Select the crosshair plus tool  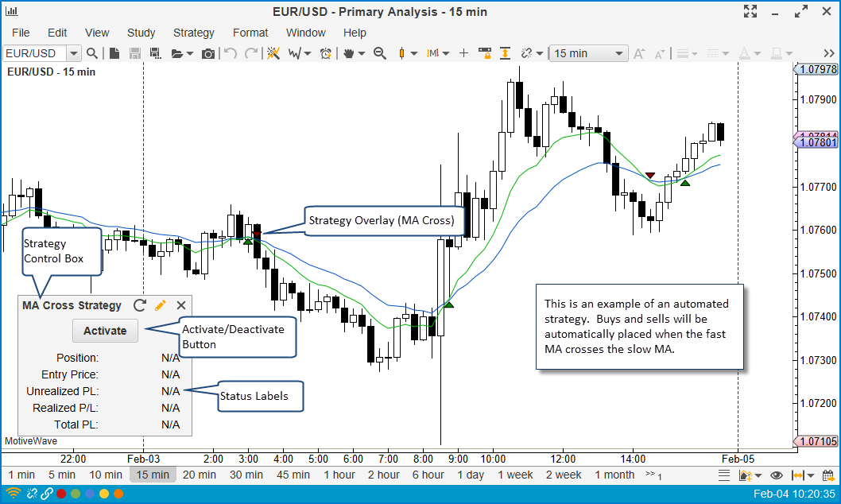[x=463, y=53]
